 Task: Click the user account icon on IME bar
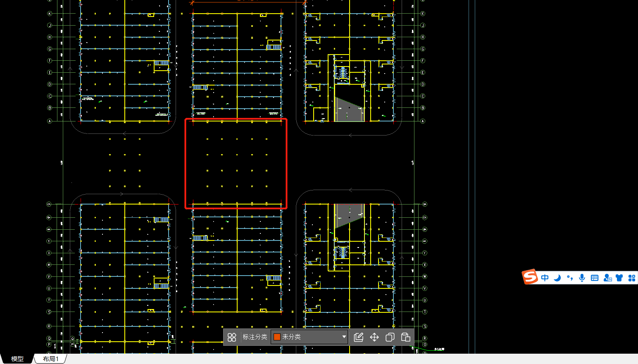tap(607, 278)
